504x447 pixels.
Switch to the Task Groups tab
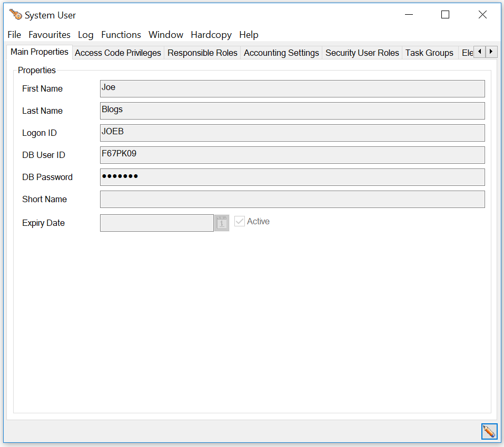click(429, 53)
